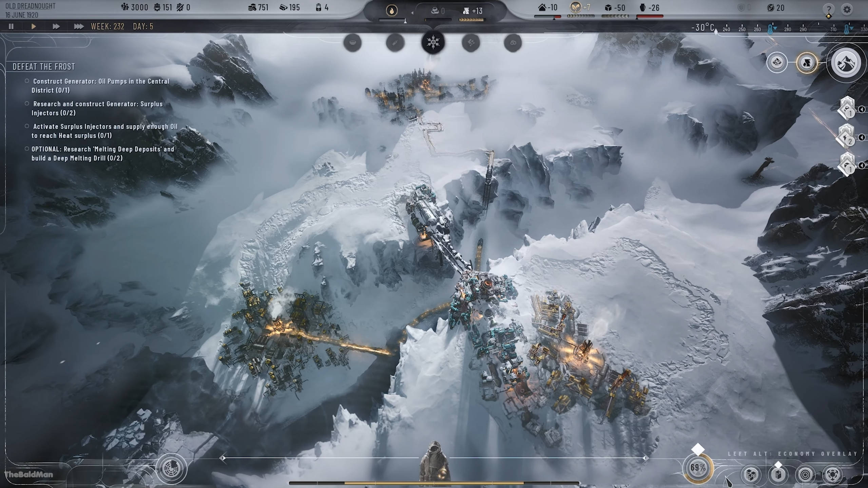Switch to the leftmost colony location button

pyautogui.click(x=777, y=62)
